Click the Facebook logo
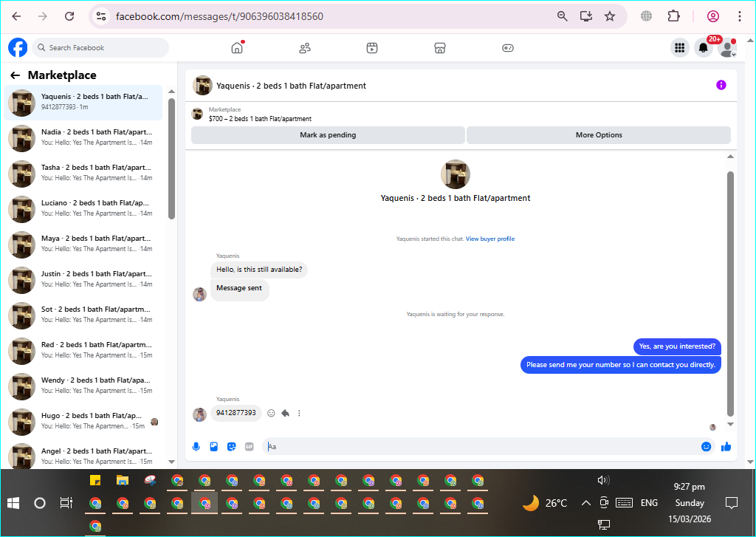 [x=18, y=48]
